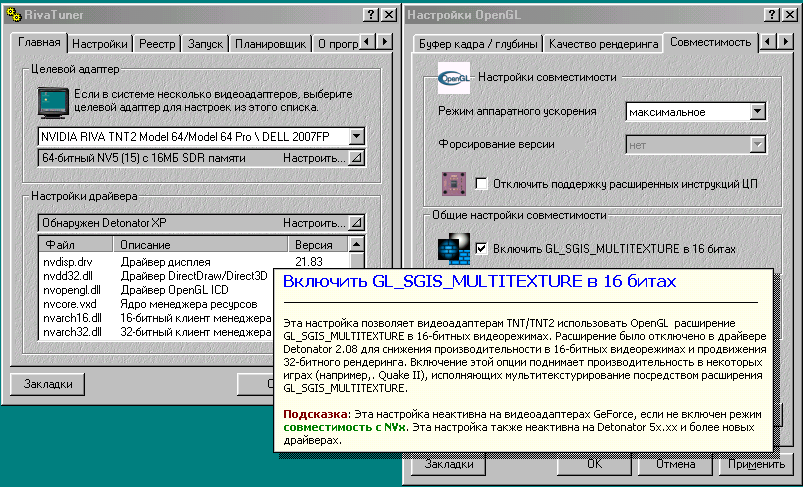Open the Форсирование версии dropdown
The height and width of the screenshot is (487, 803).
pyautogui.click(x=757, y=145)
